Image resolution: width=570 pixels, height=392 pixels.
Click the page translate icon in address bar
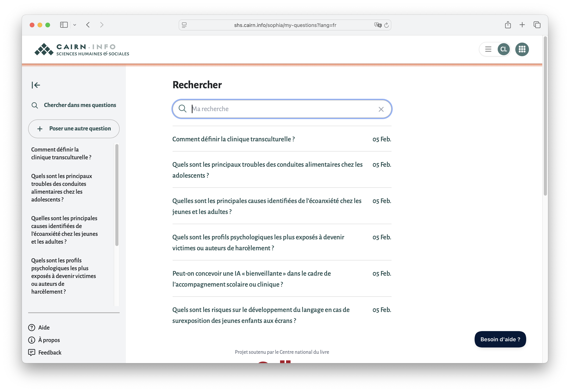(x=377, y=25)
